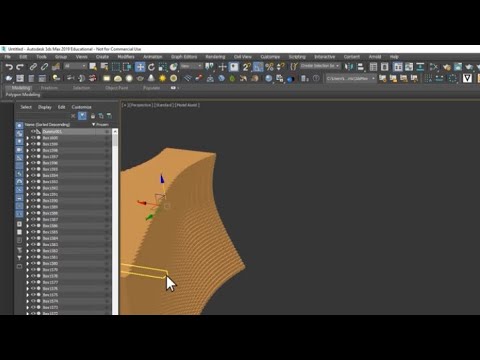
Task: Switch to the Object Paint ribbon tab
Action: (117, 88)
